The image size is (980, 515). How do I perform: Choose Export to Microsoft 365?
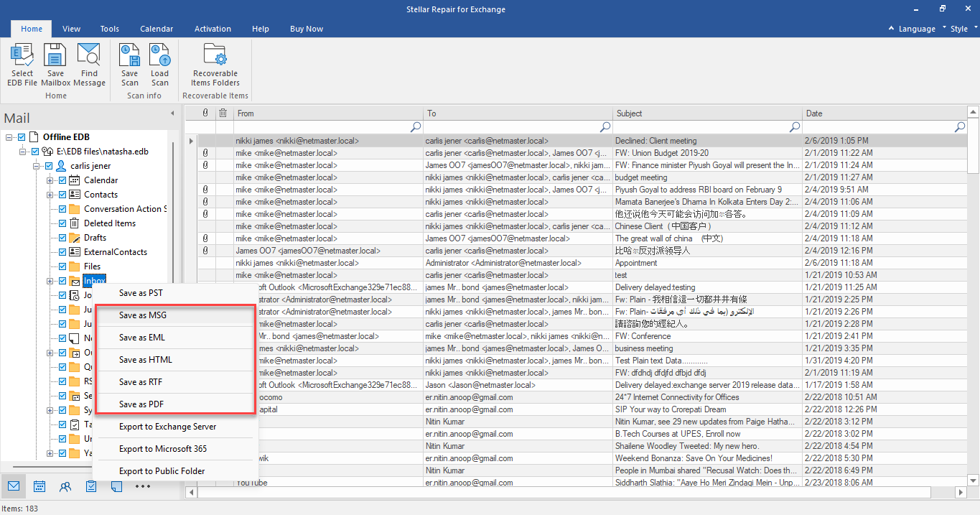coord(174,449)
